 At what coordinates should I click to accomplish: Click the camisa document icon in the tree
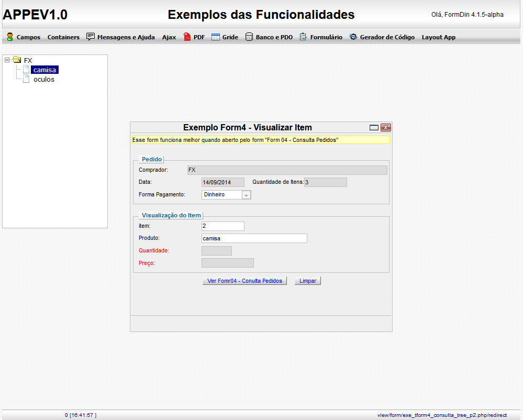pos(26,70)
